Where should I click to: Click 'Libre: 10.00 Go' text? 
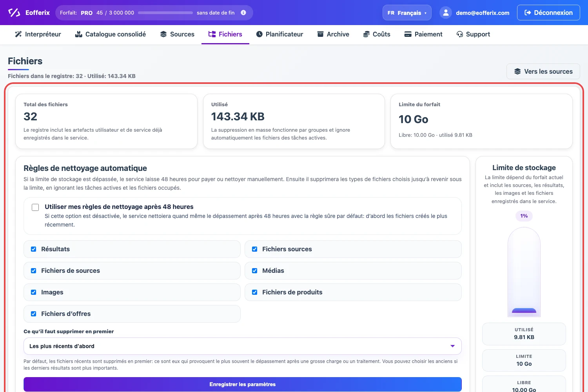coord(417,135)
